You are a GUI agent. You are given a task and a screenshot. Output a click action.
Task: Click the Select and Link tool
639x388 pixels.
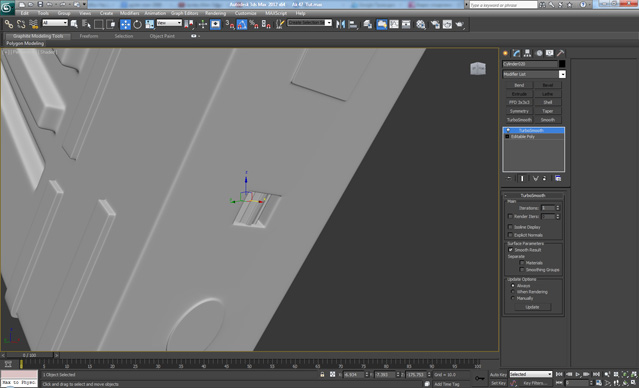coord(9,24)
